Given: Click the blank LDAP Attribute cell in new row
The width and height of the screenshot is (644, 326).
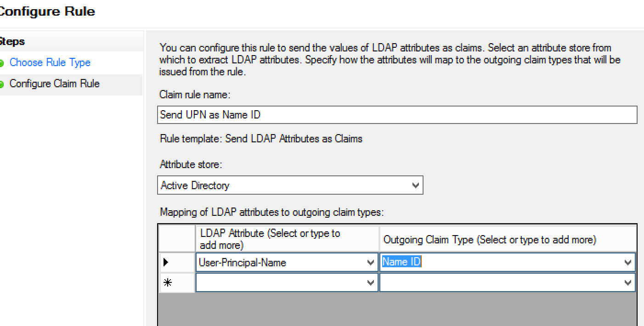Looking at the screenshot, I should click(280, 283).
